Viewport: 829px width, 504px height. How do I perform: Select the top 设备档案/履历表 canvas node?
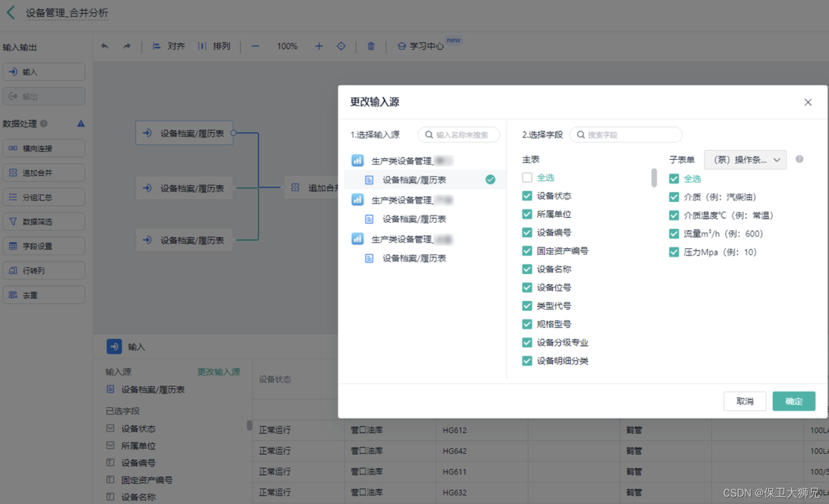tap(184, 133)
